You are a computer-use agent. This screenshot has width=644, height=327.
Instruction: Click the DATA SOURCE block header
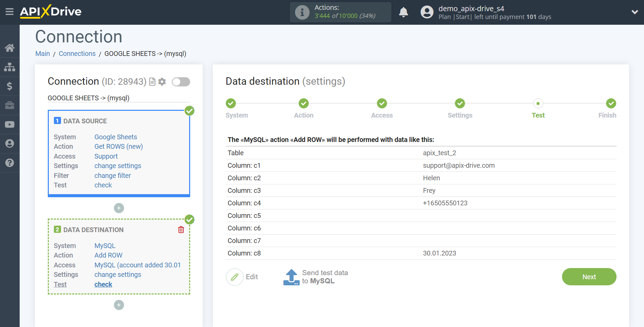coord(85,121)
